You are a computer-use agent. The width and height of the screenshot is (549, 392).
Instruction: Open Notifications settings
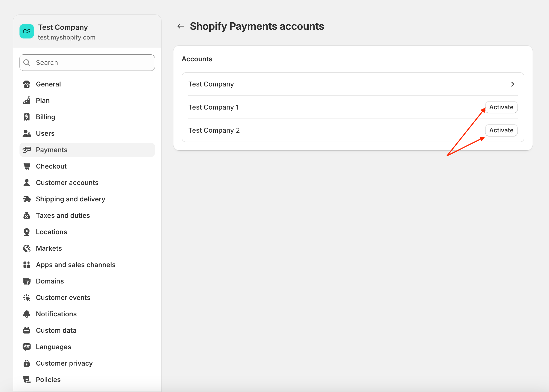point(87,314)
